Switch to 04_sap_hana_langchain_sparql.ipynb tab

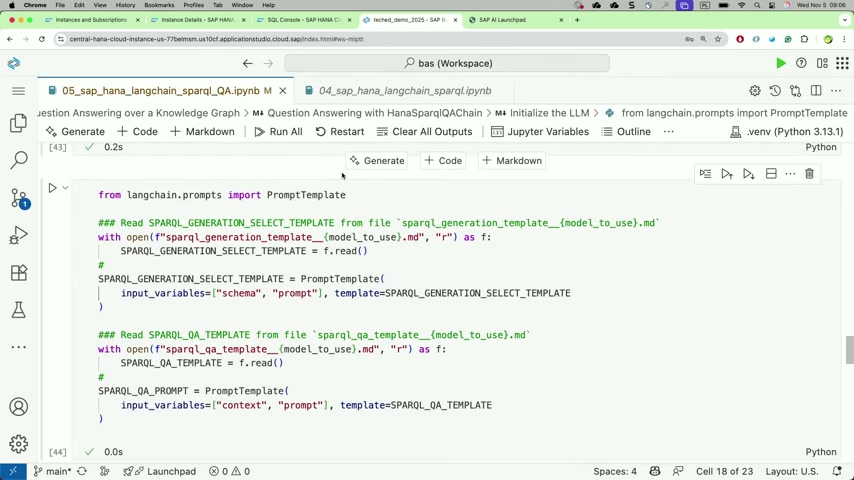pyautogui.click(x=405, y=91)
